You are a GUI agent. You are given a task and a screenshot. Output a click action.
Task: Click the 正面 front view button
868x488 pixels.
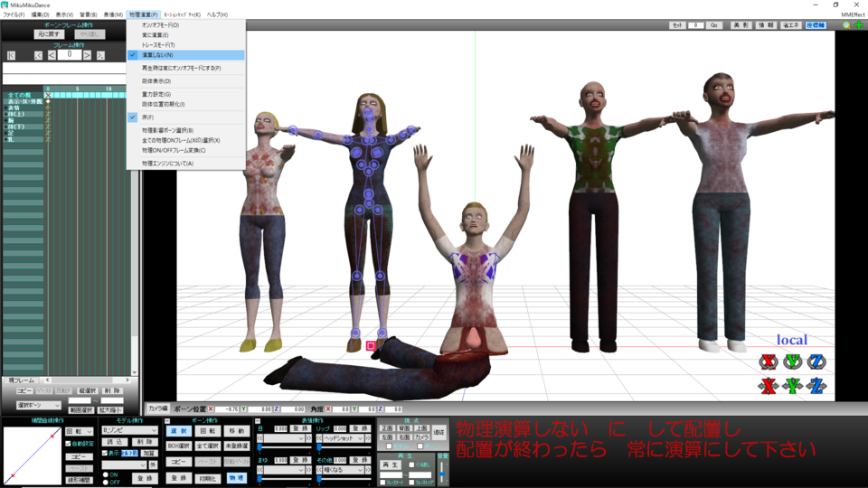point(386,428)
